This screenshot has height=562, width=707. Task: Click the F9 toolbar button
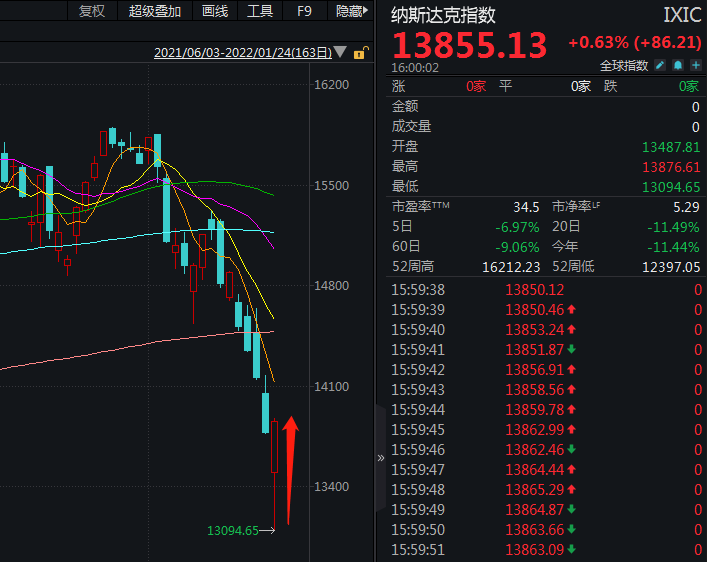point(304,11)
